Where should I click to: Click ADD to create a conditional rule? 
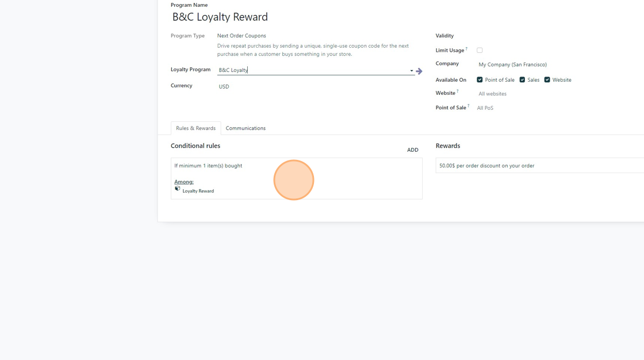pos(412,150)
